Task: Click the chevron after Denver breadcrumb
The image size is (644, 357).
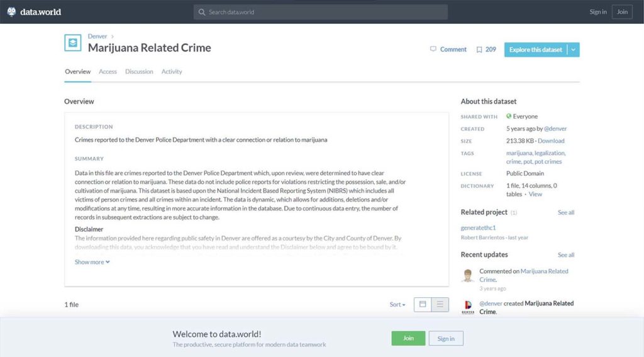Action: (x=112, y=37)
